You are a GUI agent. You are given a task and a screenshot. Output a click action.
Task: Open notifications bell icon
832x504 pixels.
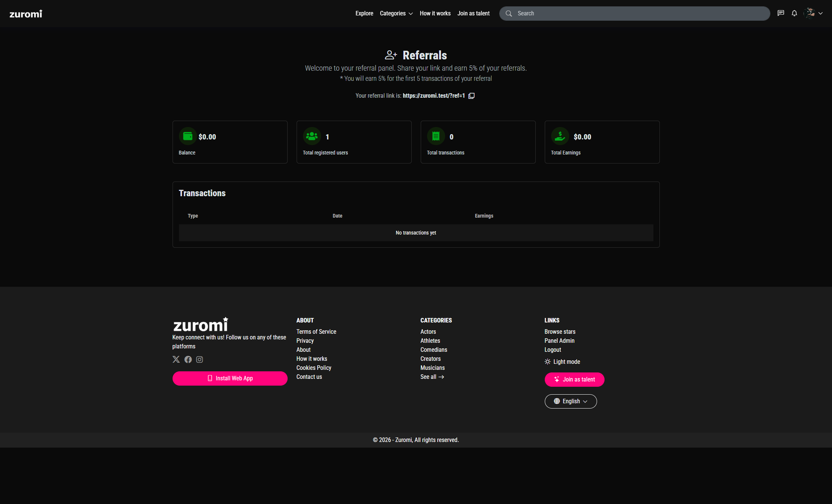[794, 13]
